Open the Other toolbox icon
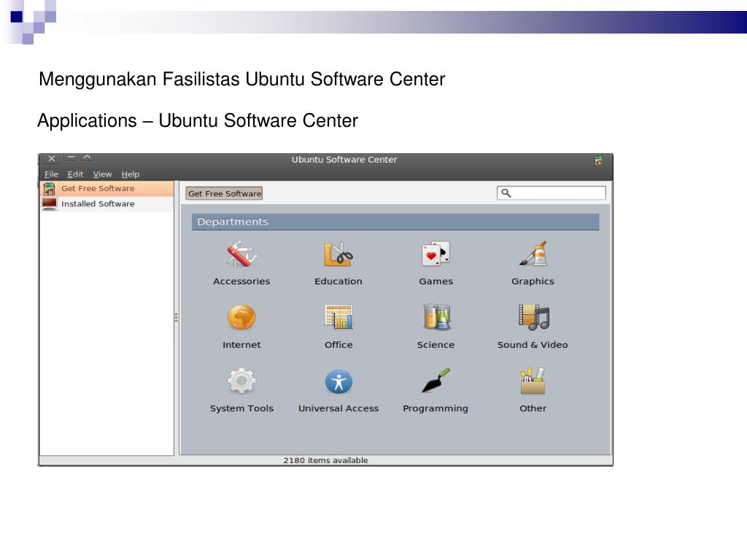The image size is (747, 560). [533, 381]
